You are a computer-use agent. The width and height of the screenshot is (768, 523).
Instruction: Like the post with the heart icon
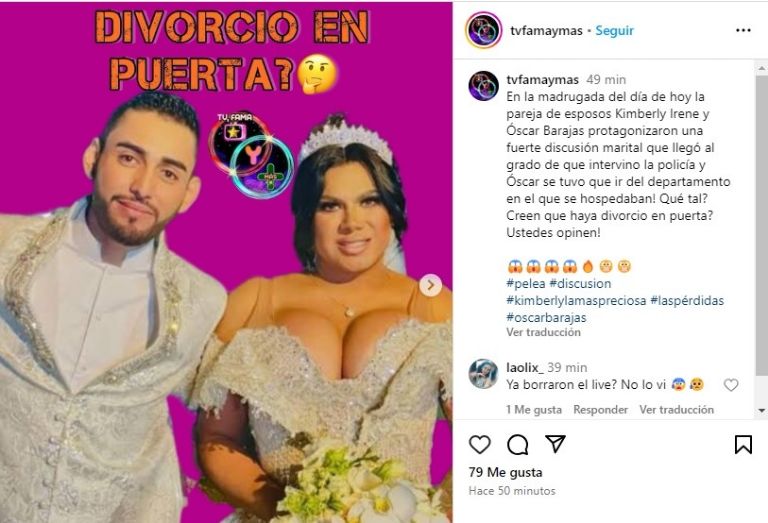point(480,445)
